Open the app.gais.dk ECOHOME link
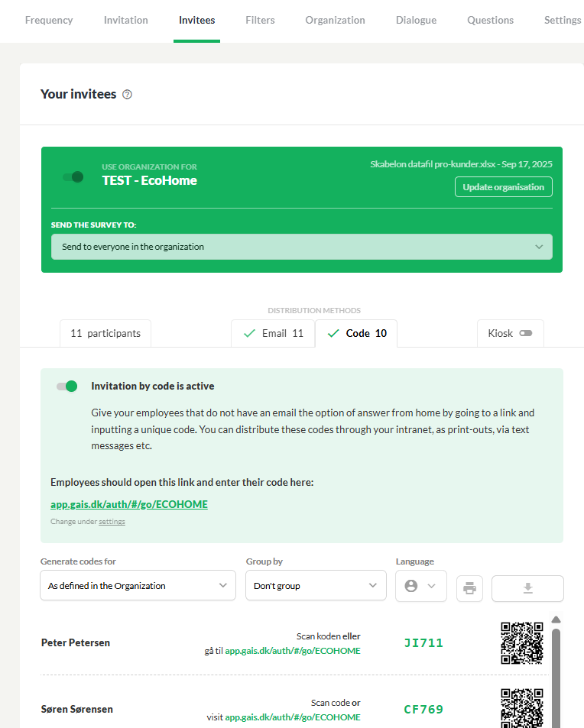This screenshot has width=584, height=728. (x=129, y=505)
